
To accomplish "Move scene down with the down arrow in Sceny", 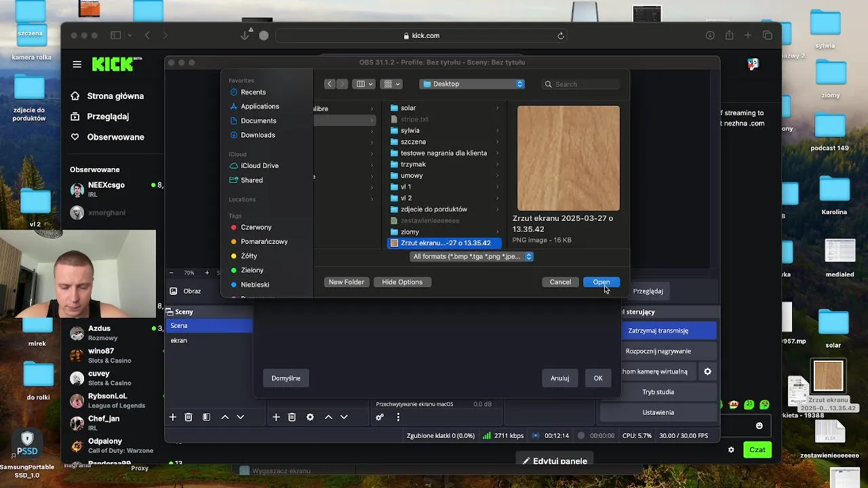I will 240,418.
